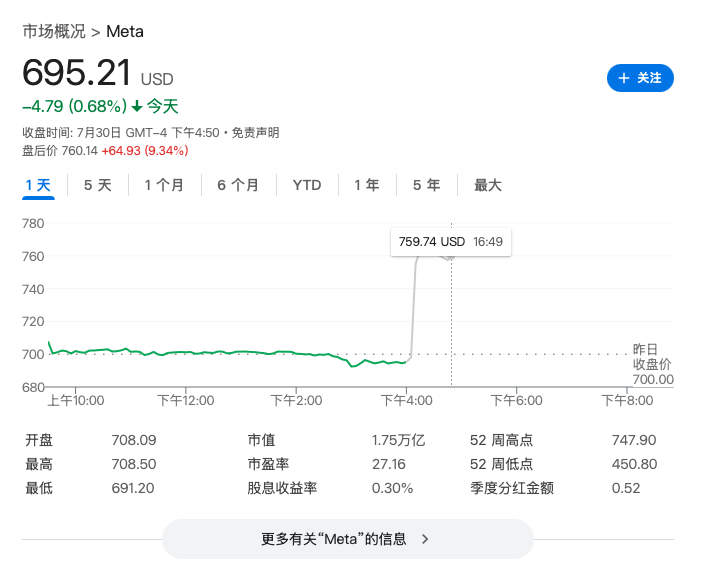The width and height of the screenshot is (710, 585).
Task: Select the YTD tab
Action: (307, 185)
